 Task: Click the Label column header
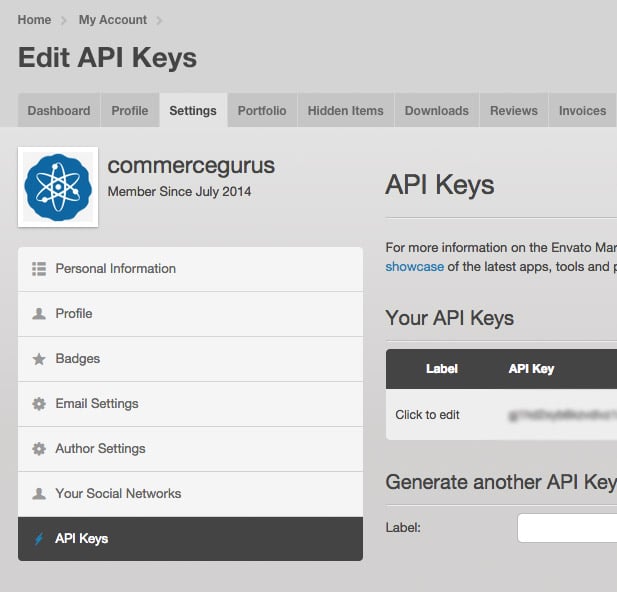click(442, 369)
